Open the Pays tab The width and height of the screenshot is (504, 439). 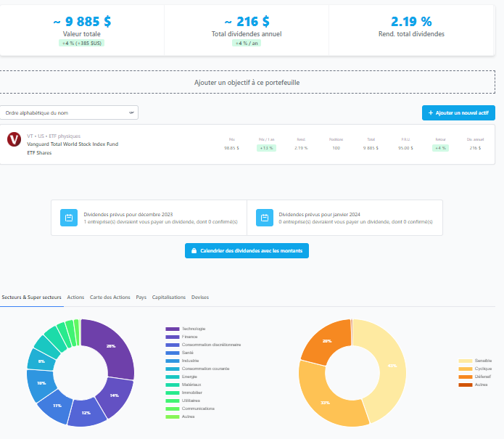(x=141, y=298)
